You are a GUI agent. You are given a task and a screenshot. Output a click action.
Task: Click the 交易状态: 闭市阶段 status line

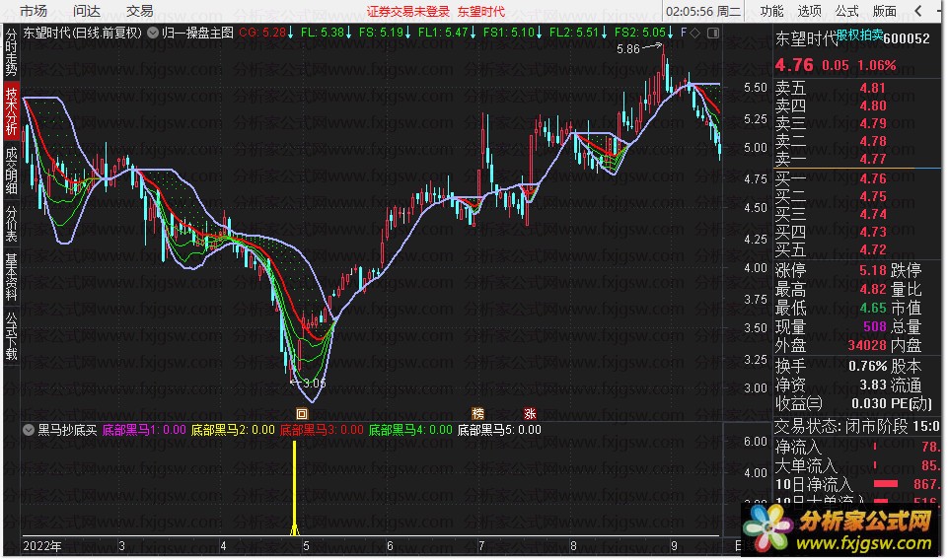pos(856,427)
